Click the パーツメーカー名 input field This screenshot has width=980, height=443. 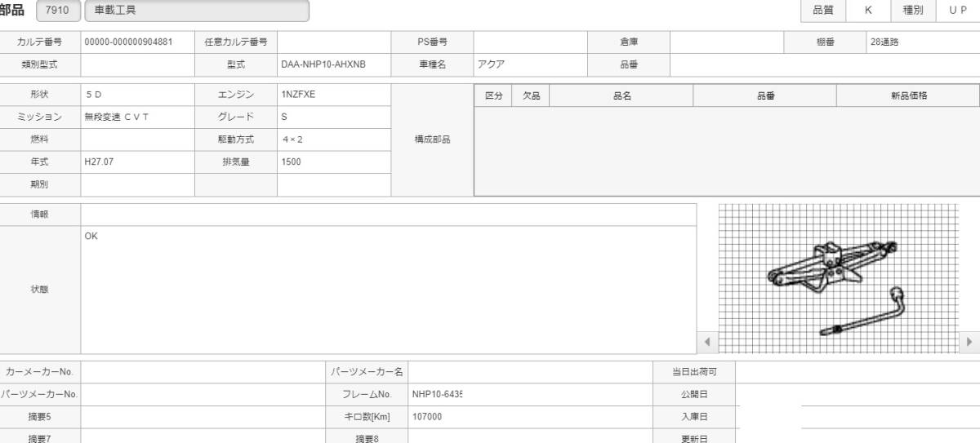[x=530, y=371]
